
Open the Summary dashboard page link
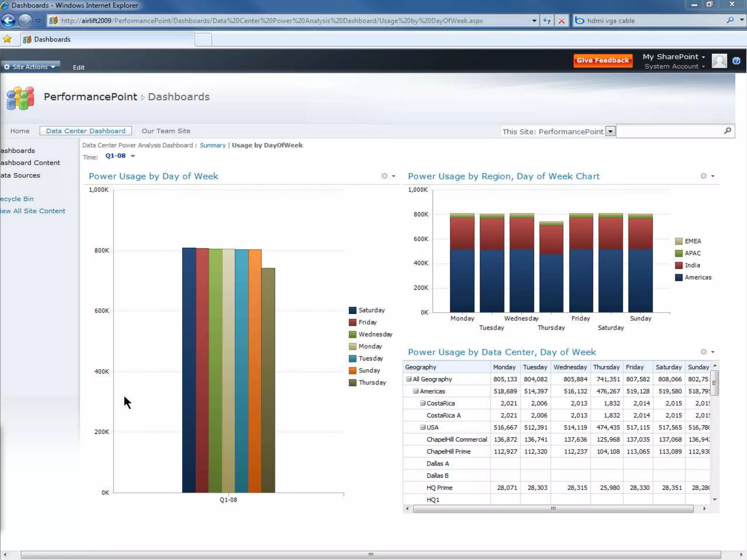click(x=212, y=145)
